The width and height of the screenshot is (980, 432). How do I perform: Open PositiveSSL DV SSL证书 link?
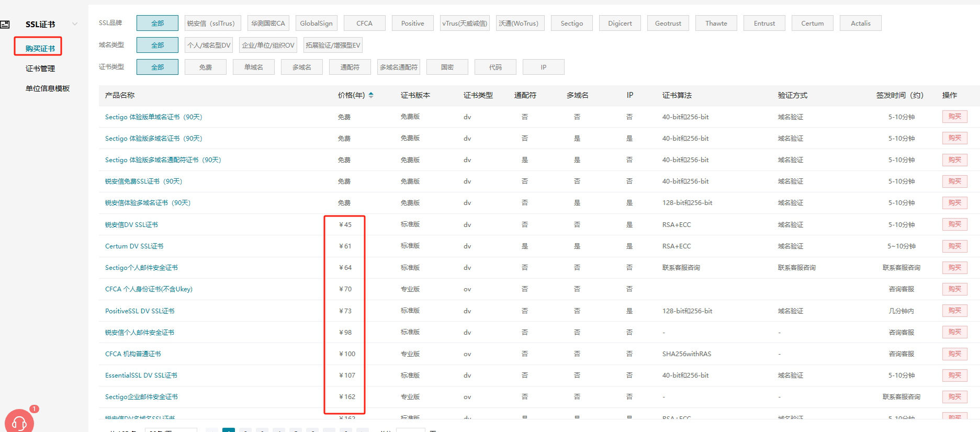pyautogui.click(x=140, y=311)
